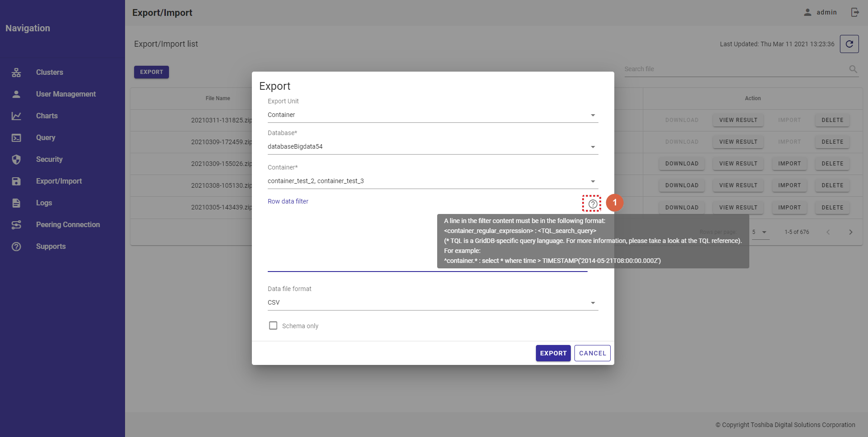Click the File Name column header

[218, 98]
